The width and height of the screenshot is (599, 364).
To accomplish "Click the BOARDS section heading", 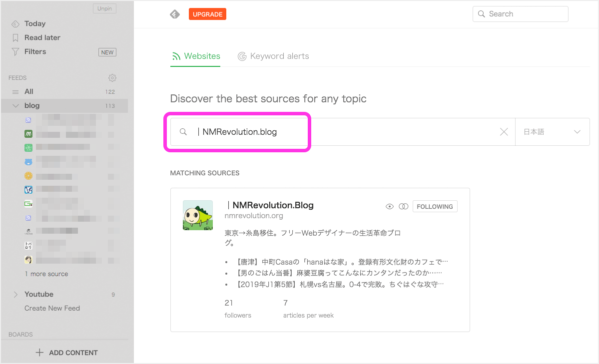I will tap(20, 335).
